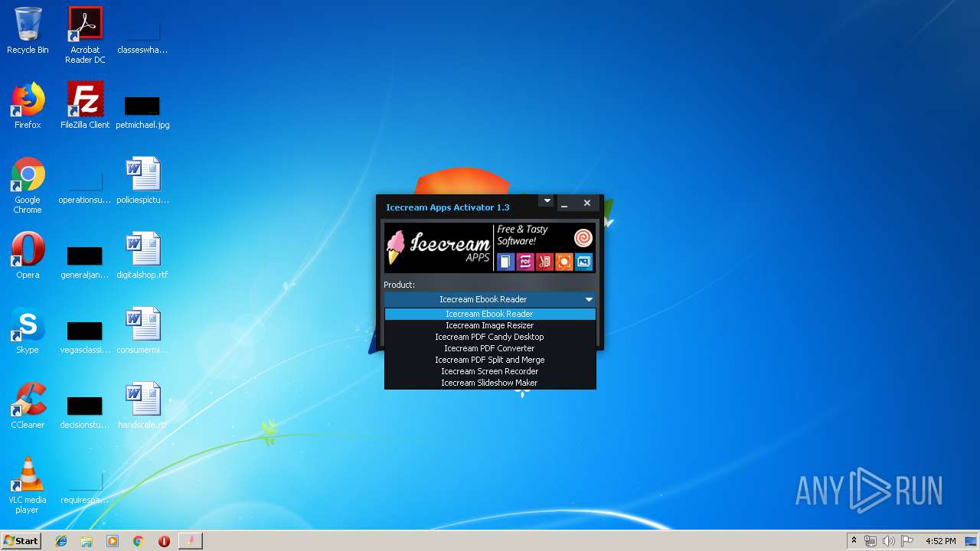Select the FileZilla Client desktop shortcut

(x=85, y=106)
